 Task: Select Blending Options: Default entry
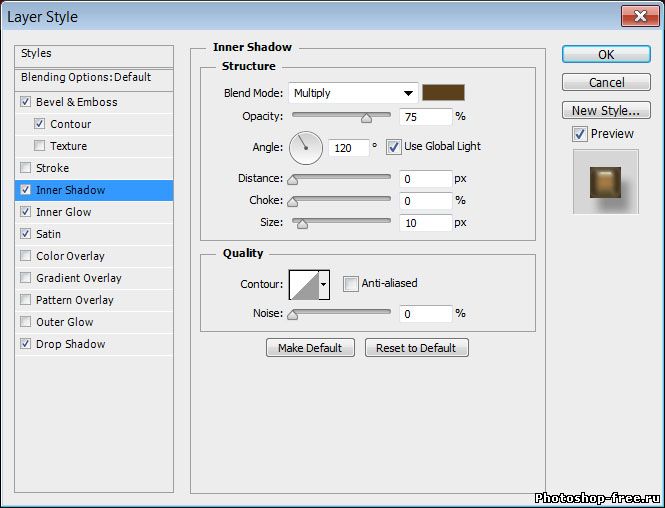coord(86,77)
